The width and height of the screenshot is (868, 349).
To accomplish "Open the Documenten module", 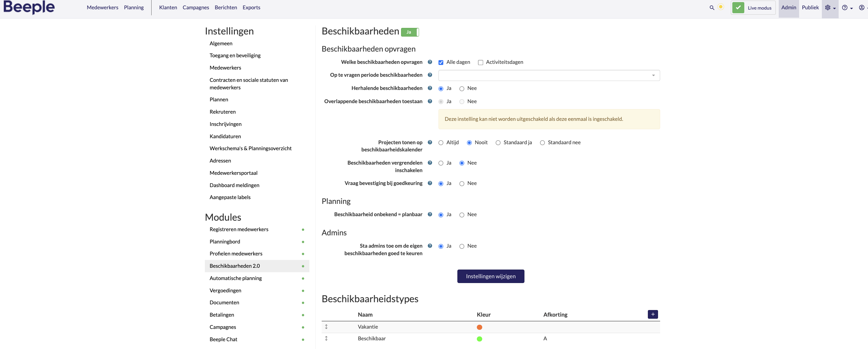I will (224, 303).
